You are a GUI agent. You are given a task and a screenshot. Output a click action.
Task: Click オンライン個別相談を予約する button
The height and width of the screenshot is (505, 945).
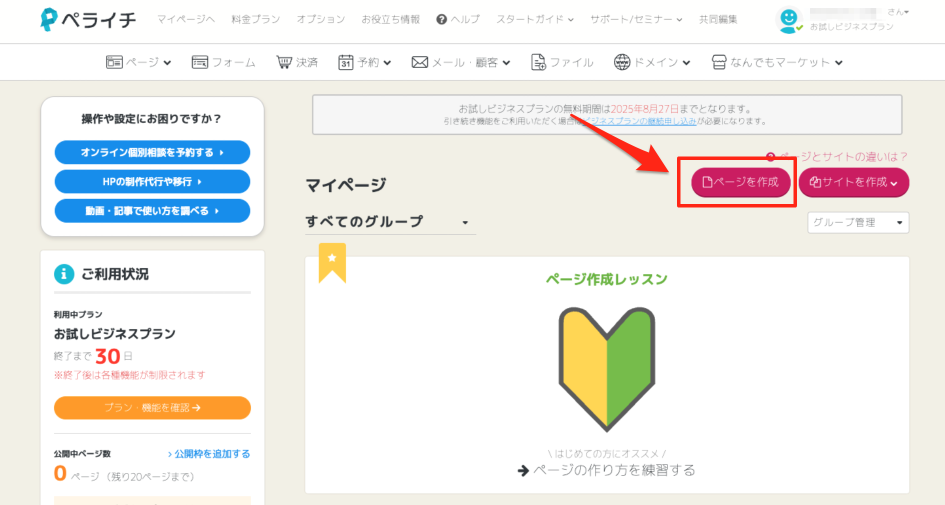point(152,152)
